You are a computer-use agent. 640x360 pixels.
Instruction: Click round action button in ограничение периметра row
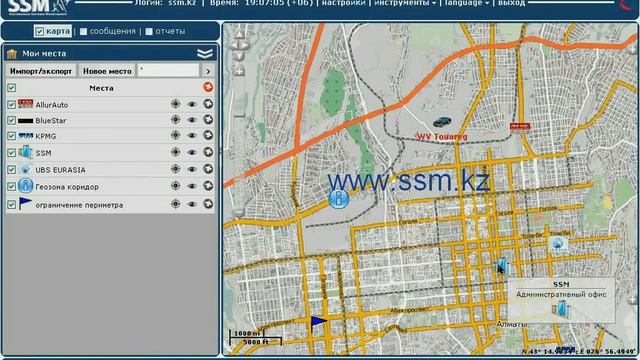pyautogui.click(x=208, y=204)
